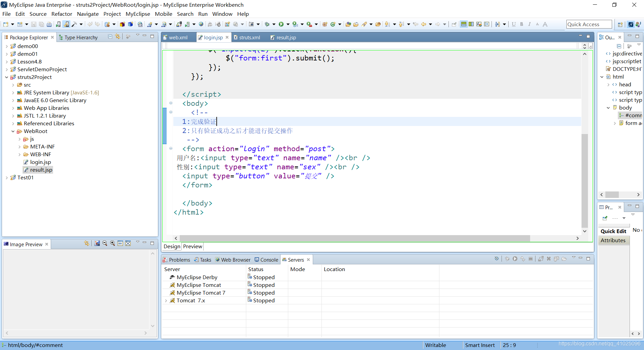The height and width of the screenshot is (350, 644).
Task: Toggle fold marker next to body tag
Action: [x=171, y=103]
